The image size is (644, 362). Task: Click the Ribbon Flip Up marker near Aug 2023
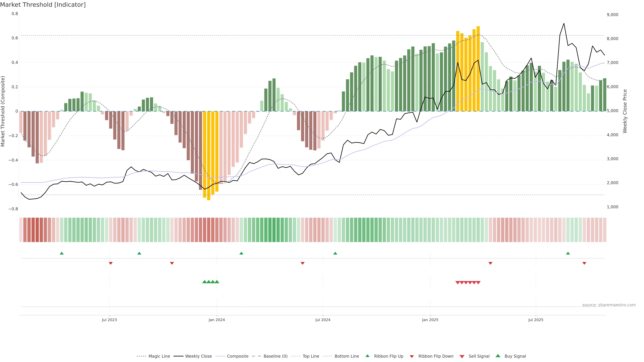[139, 253]
